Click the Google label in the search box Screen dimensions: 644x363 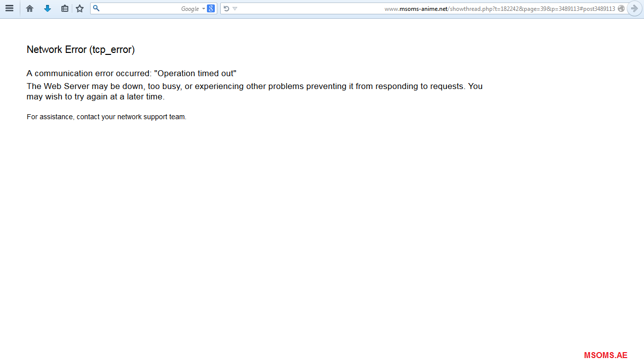pos(190,8)
